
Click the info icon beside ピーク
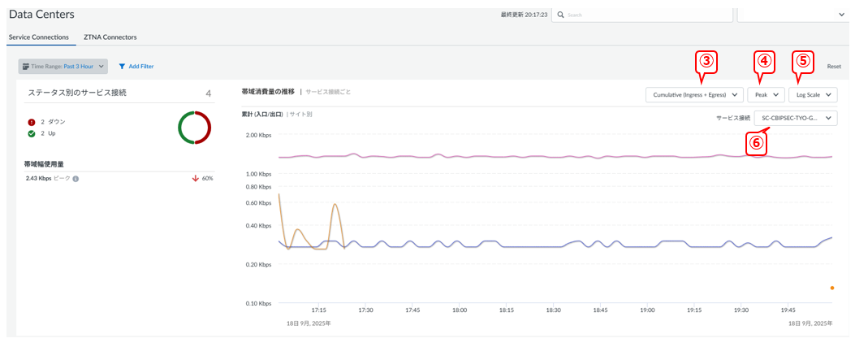pyautogui.click(x=76, y=178)
